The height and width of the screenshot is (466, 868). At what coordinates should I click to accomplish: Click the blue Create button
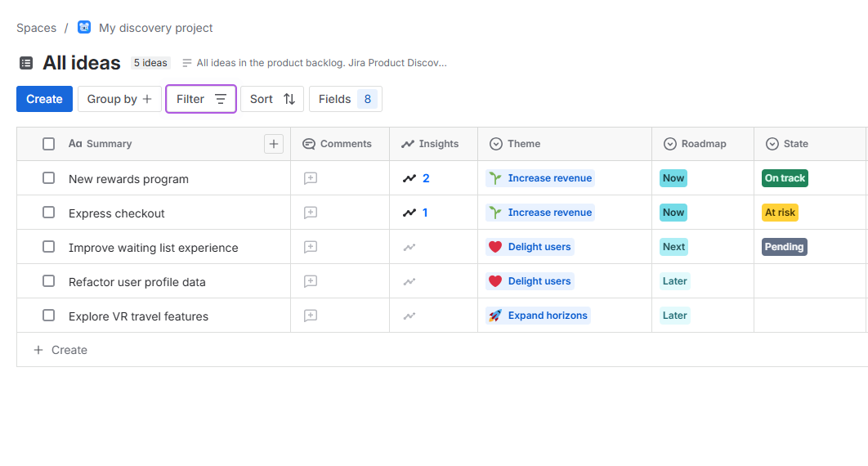pos(44,99)
